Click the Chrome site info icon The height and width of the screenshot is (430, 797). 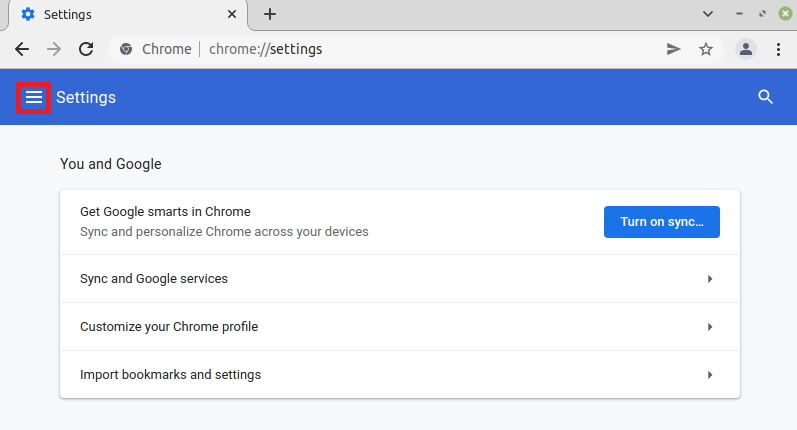126,49
